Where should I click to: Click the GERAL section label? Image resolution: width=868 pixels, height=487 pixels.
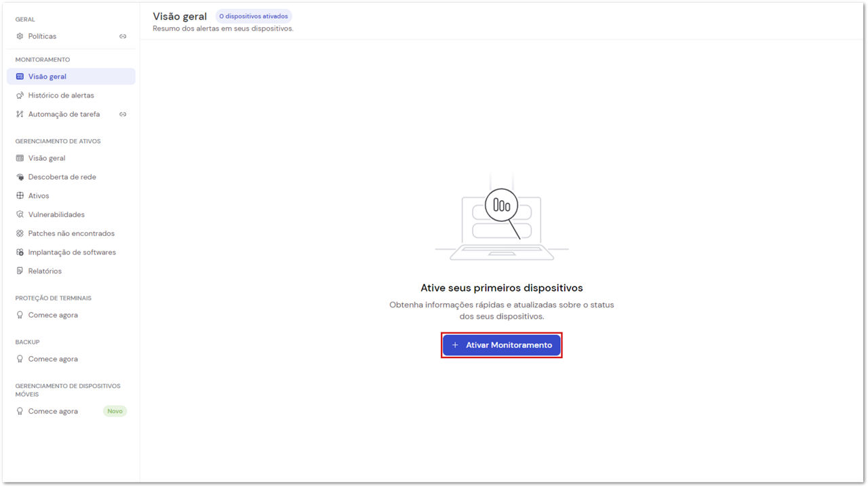pyautogui.click(x=25, y=20)
